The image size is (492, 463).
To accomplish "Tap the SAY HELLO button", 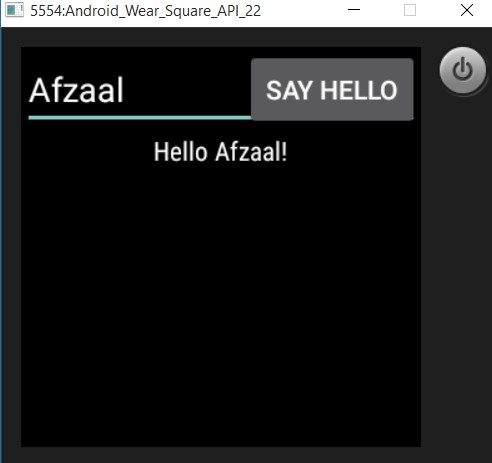I will [332, 89].
